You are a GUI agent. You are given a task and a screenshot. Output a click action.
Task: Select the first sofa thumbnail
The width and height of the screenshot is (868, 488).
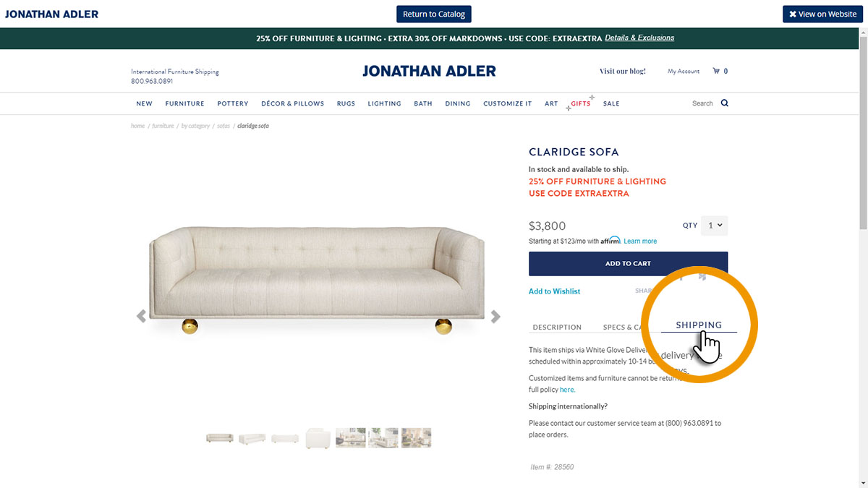coord(219,438)
